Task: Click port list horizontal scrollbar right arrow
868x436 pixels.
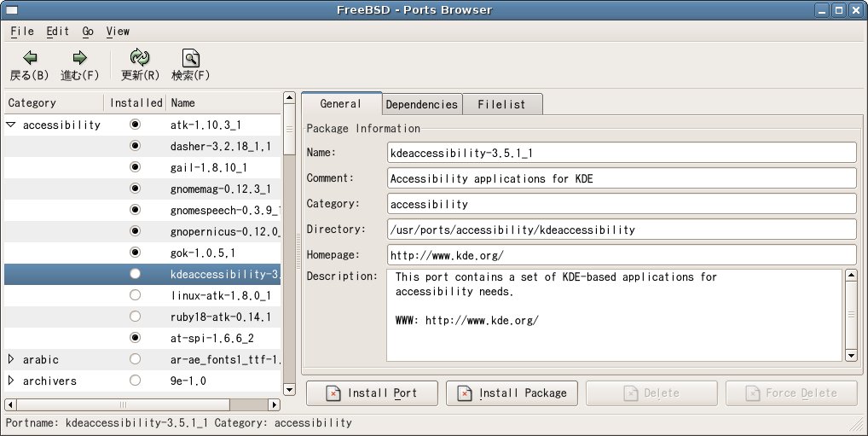Action: 274,404
